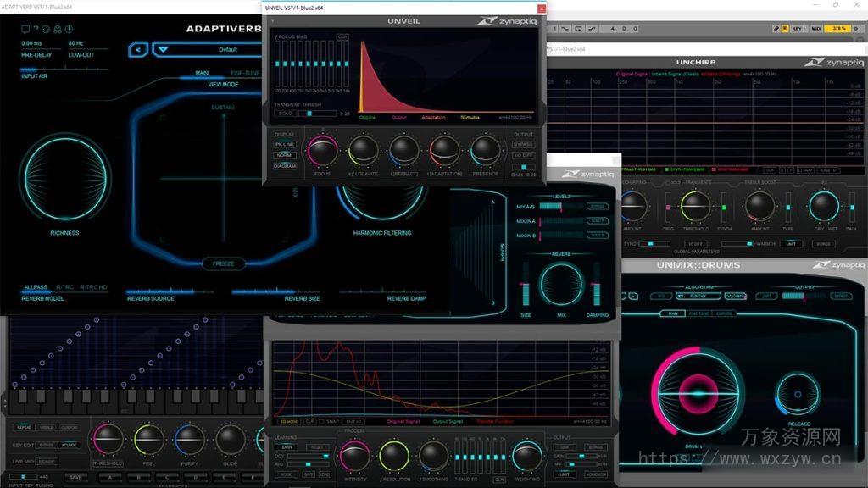
Task: Select the CURVES tab in UNMIX::DRUMS
Action: point(725,313)
